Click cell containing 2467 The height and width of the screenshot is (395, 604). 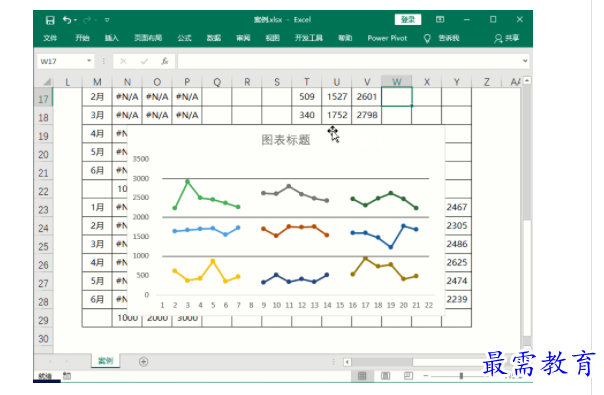pos(457,207)
